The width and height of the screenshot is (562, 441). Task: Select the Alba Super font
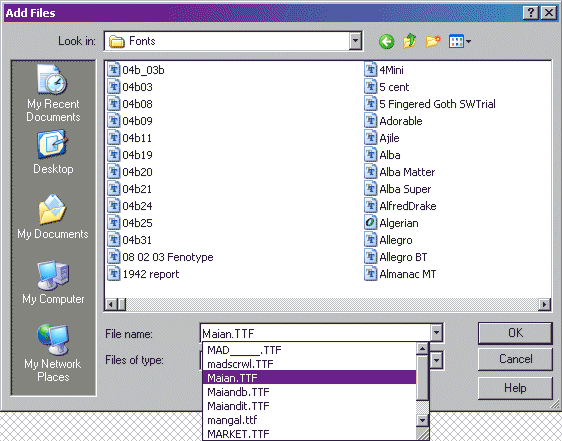(398, 189)
